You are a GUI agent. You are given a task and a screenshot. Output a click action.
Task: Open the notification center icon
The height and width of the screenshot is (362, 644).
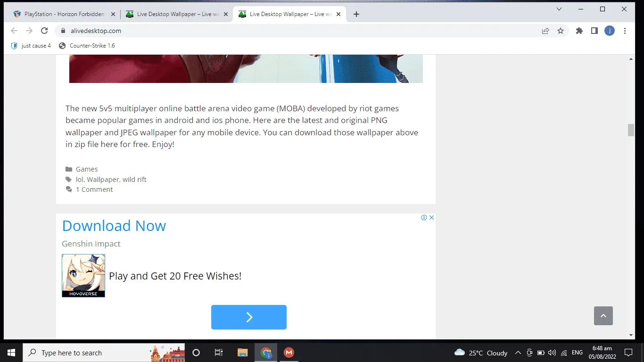(x=628, y=353)
